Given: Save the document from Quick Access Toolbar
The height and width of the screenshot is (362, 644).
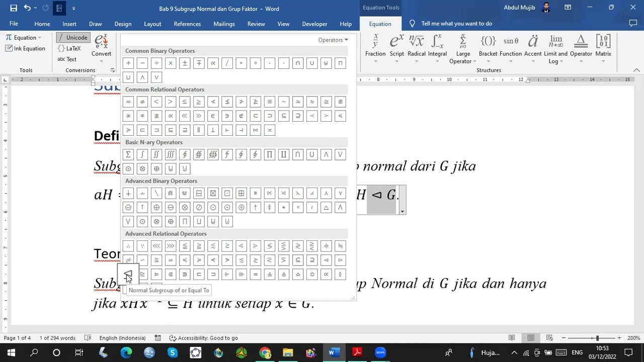Looking at the screenshot, I should point(14,8).
